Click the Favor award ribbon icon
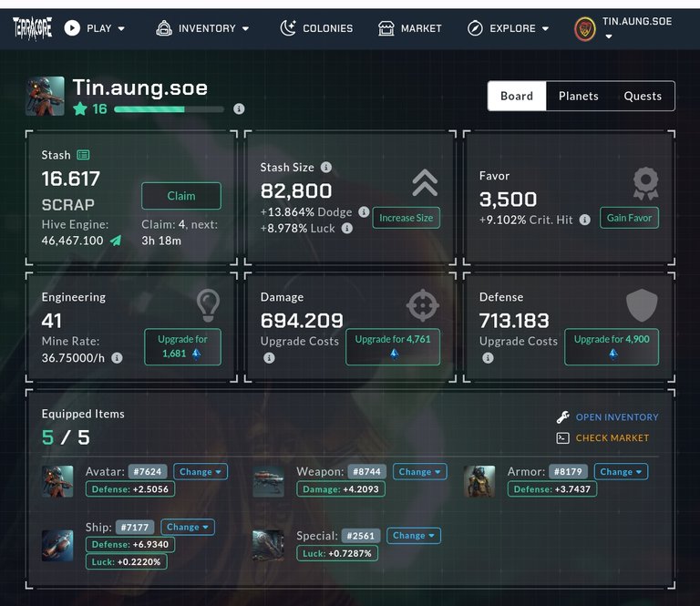Viewport: 700px width, 606px height. click(645, 183)
